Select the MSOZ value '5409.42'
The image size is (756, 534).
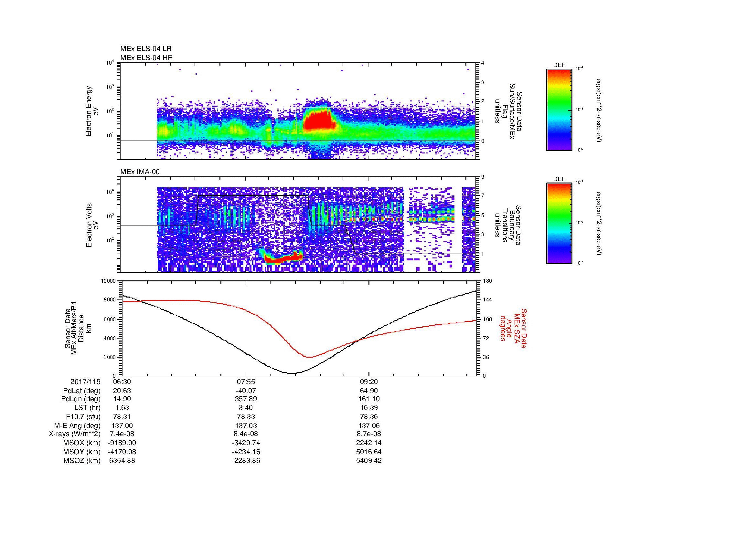click(x=369, y=461)
